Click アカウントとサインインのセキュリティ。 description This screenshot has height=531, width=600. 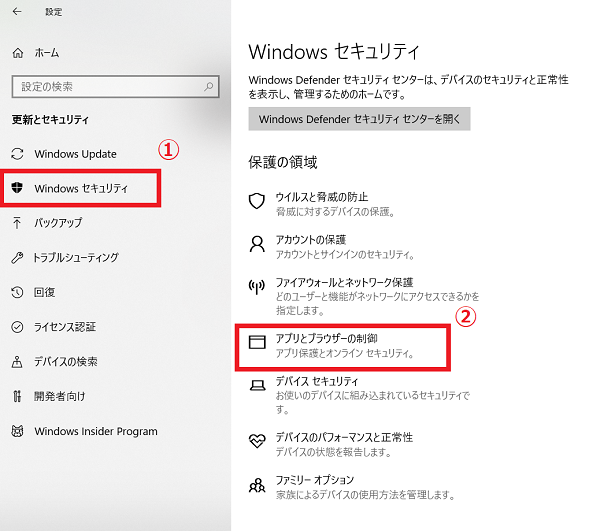(345, 254)
